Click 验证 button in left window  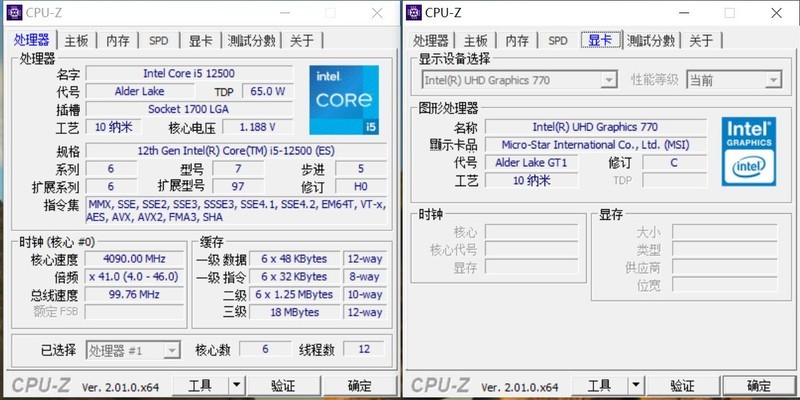[283, 386]
